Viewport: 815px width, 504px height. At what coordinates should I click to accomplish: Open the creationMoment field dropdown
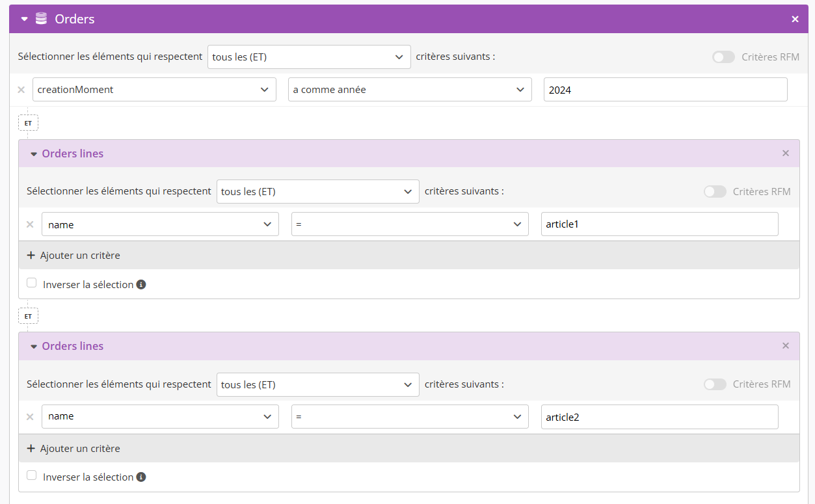point(154,90)
